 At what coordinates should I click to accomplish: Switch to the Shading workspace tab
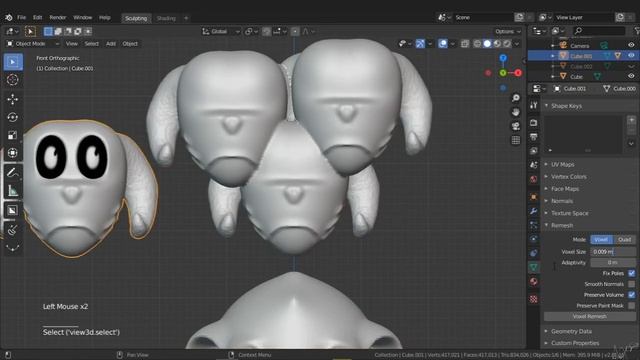[x=166, y=18]
